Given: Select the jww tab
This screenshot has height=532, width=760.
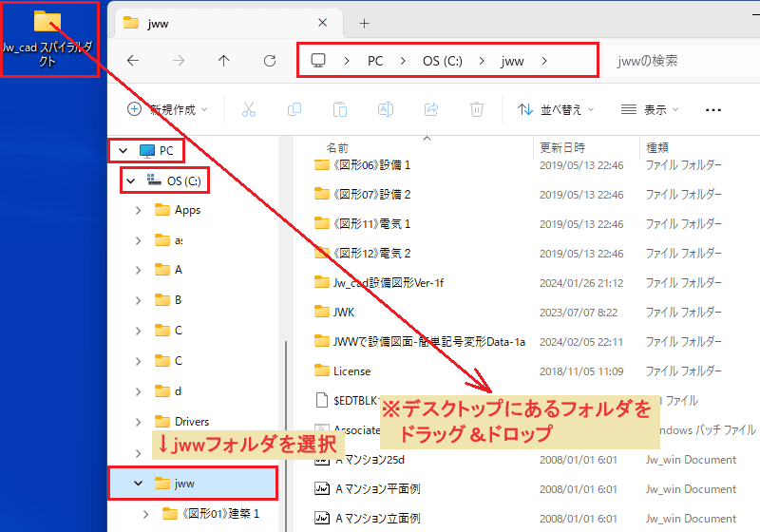Looking at the screenshot, I should (x=228, y=23).
